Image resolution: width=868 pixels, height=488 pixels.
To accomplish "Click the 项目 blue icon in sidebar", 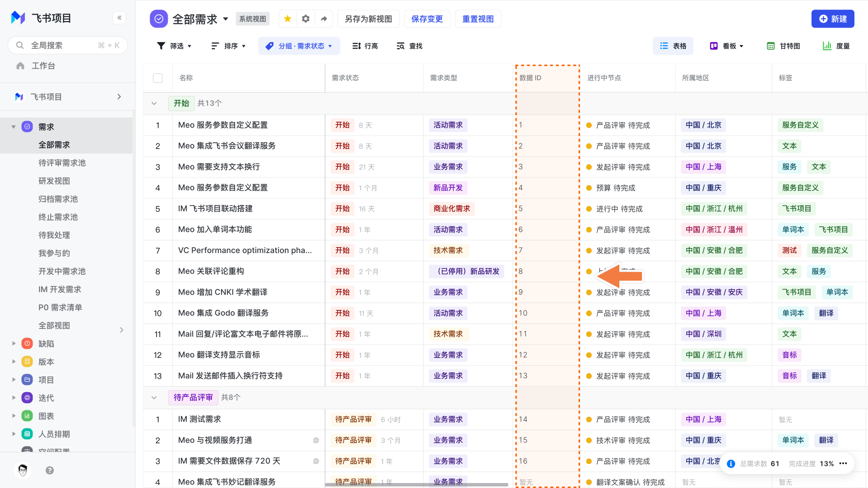I will 27,380.
